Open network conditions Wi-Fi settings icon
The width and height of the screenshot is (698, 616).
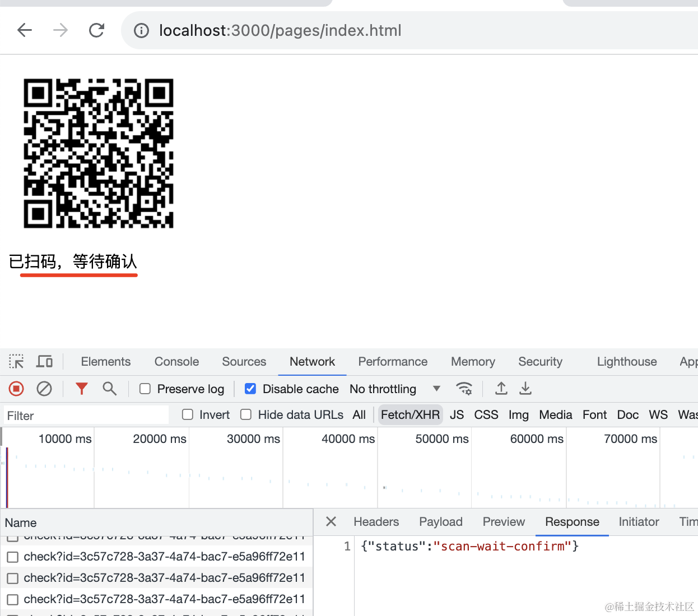click(x=464, y=389)
